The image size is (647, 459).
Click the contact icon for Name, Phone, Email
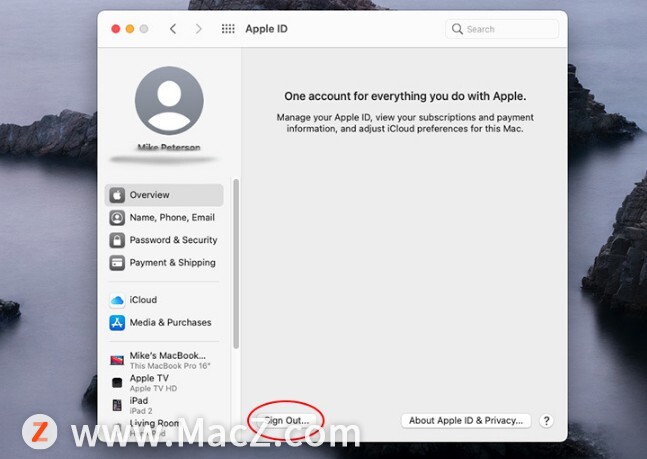tap(117, 218)
